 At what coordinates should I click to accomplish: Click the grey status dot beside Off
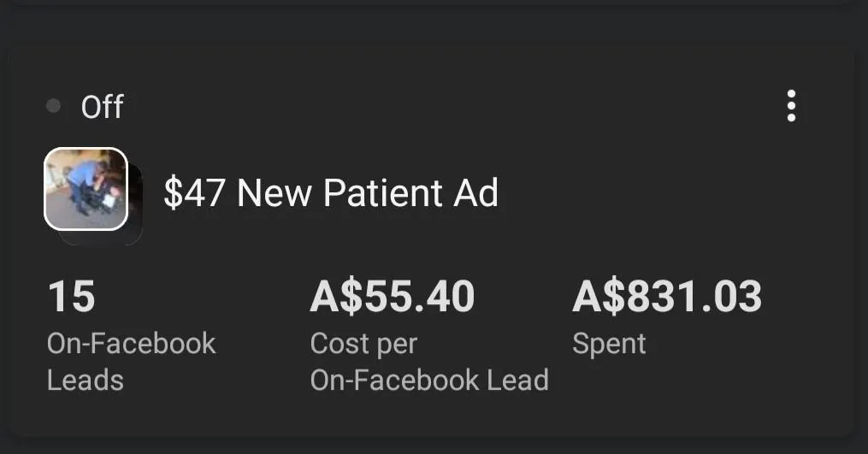pos(54,106)
